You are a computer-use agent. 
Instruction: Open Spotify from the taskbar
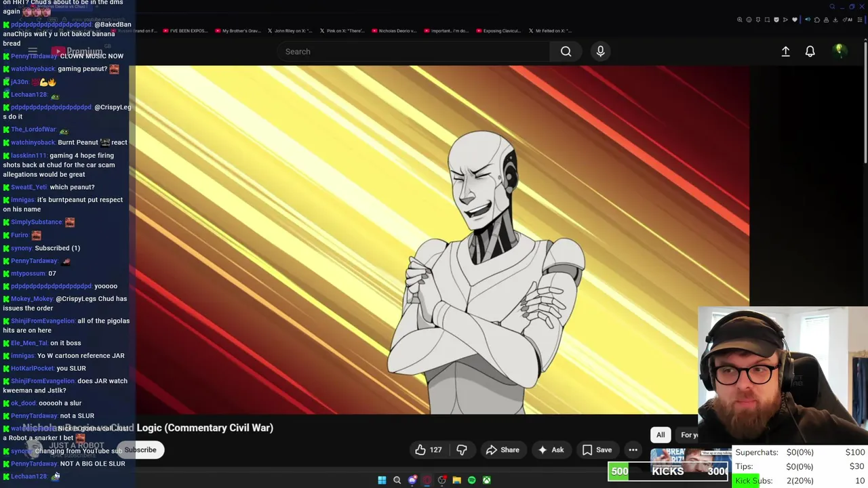(x=471, y=480)
